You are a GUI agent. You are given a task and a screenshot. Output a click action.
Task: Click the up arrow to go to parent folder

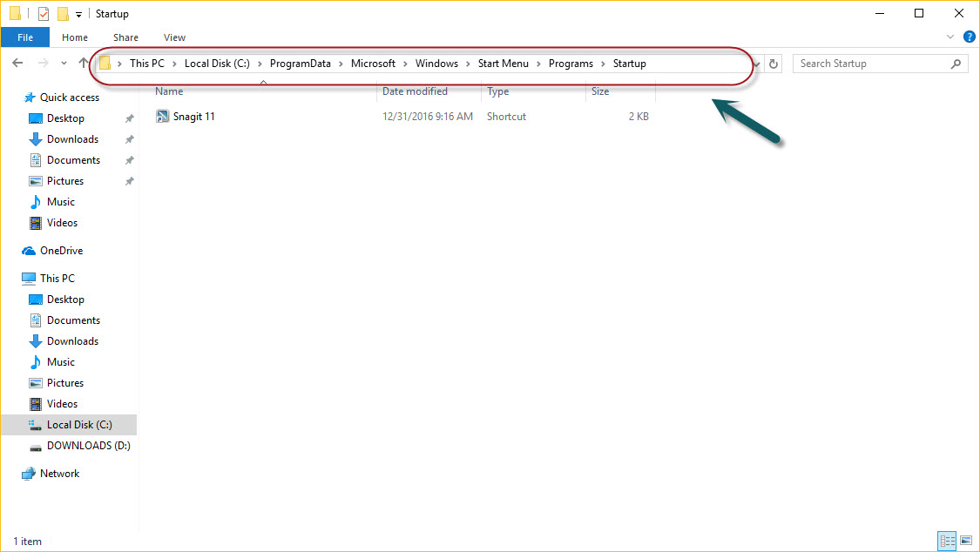[x=83, y=63]
